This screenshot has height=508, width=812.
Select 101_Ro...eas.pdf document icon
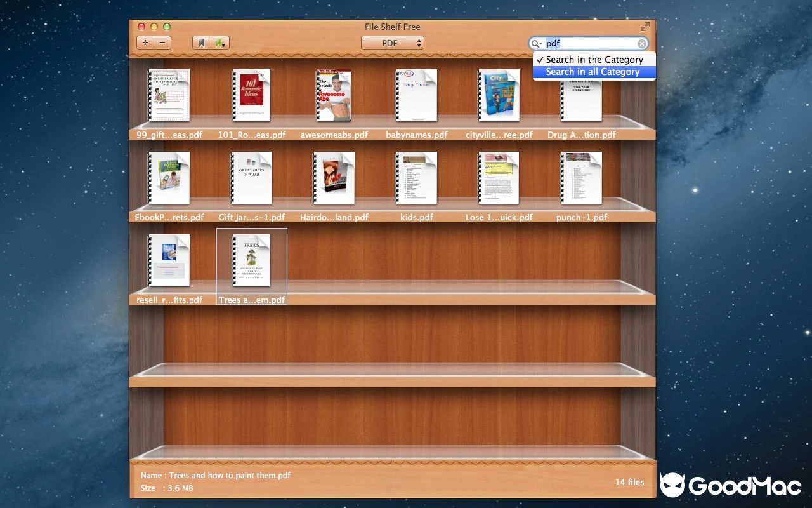[x=251, y=95]
